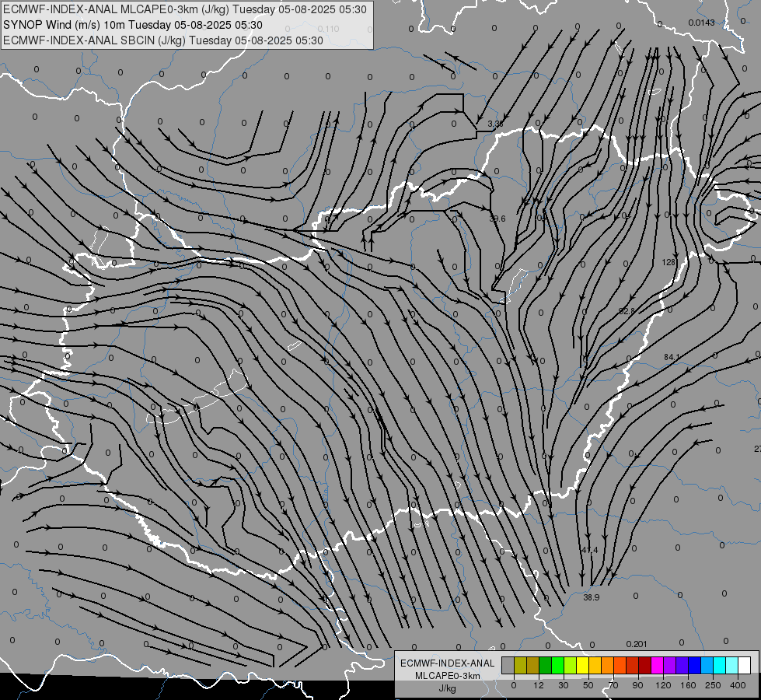Click the legend tick value 120

click(664, 685)
